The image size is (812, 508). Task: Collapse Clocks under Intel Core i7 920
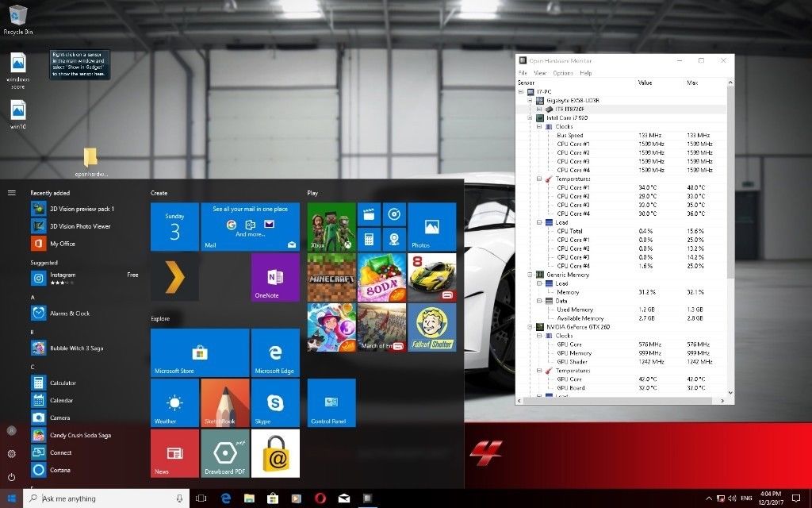click(538, 126)
